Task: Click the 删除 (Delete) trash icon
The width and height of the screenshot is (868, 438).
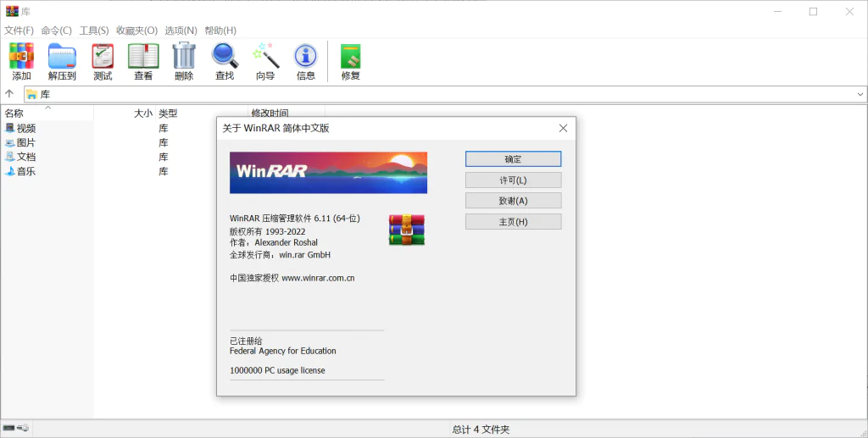Action: tap(184, 56)
